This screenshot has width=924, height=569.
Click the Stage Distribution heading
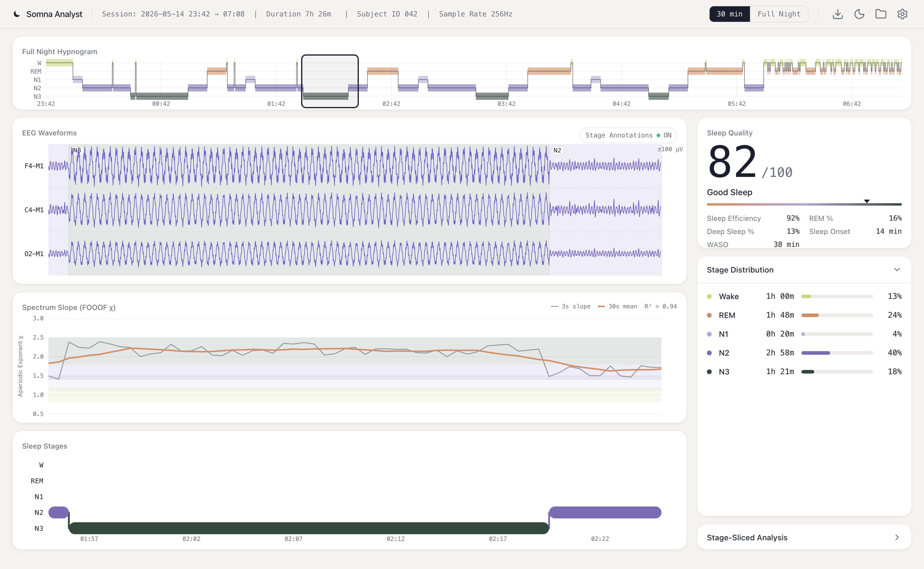click(740, 270)
